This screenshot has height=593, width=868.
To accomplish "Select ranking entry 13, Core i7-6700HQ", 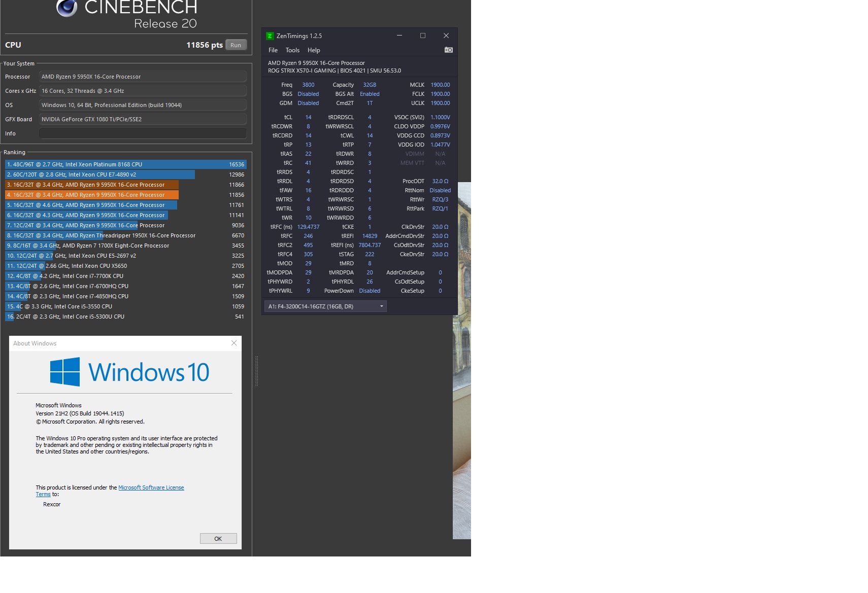I will coord(126,286).
